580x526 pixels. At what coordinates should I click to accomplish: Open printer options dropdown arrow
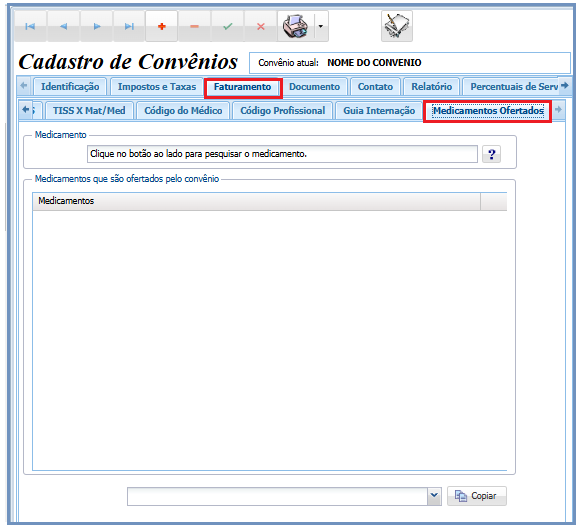(321, 26)
